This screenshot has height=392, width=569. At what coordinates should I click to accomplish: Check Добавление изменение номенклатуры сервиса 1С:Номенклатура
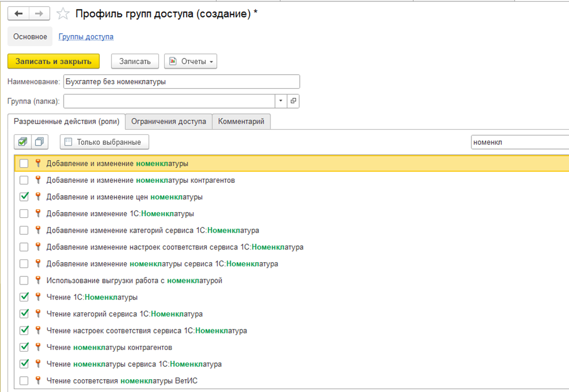click(x=24, y=263)
